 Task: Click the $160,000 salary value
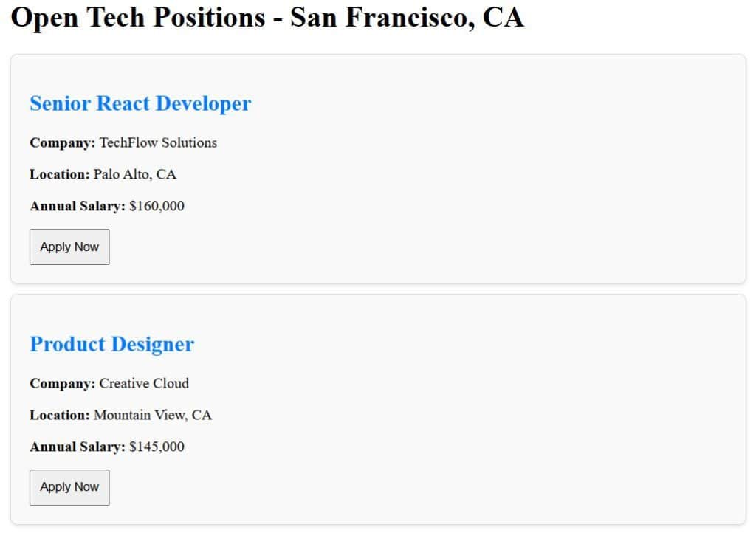157,206
